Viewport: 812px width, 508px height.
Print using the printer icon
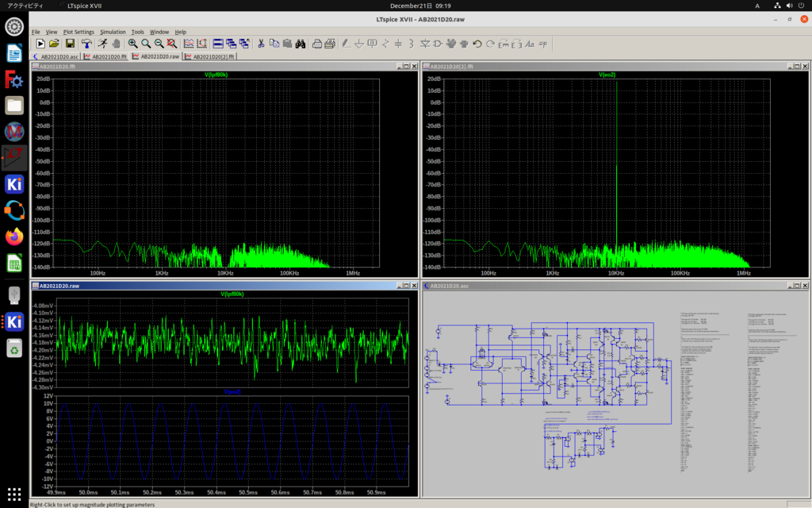click(317, 44)
